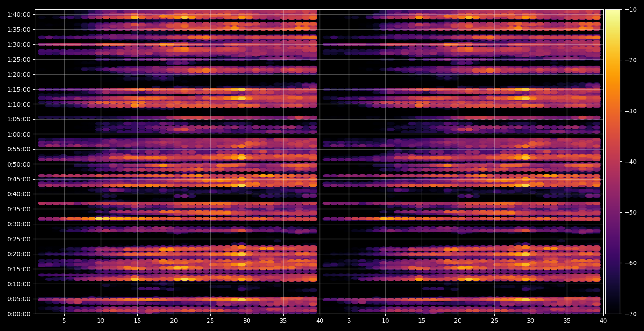Click the −50 colorbar tick label
The height and width of the screenshot is (331, 644).
630,212
